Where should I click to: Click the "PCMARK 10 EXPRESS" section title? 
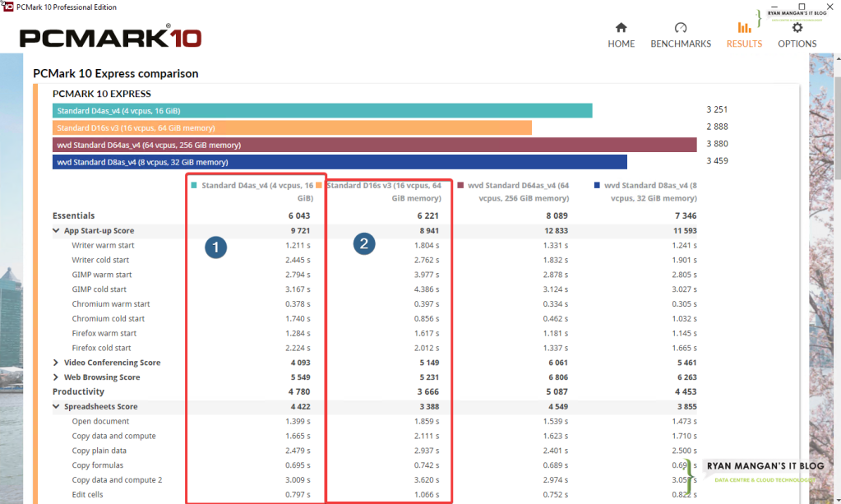pos(102,94)
